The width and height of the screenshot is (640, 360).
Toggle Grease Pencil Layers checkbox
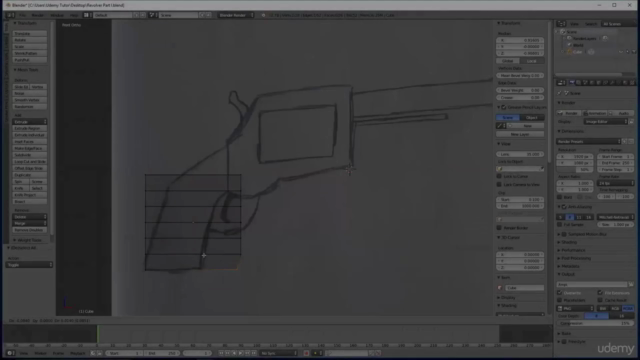click(x=504, y=107)
